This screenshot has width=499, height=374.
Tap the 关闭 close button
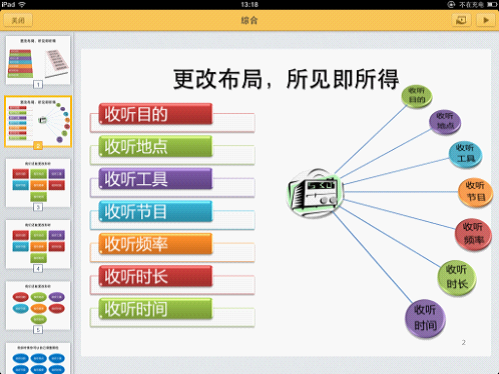[x=18, y=20]
